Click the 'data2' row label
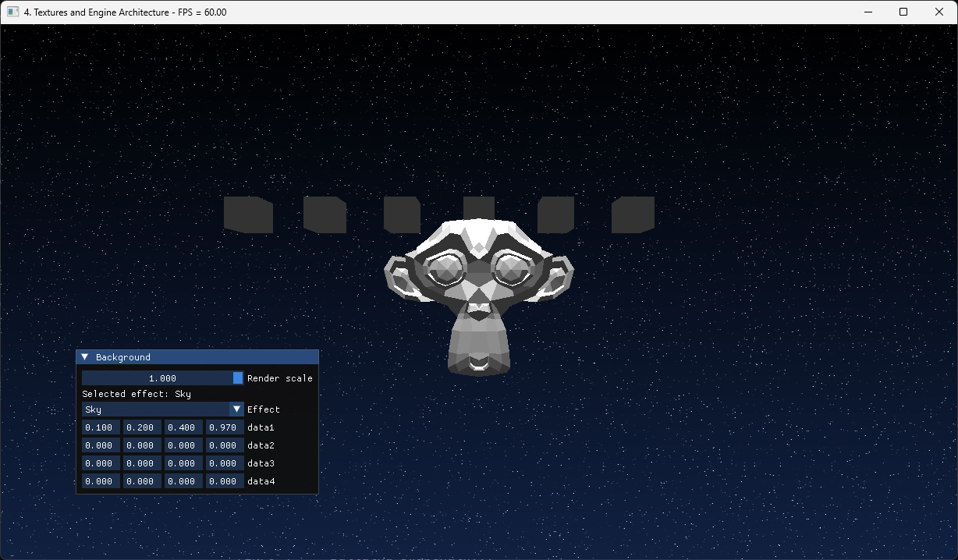 pyautogui.click(x=261, y=445)
